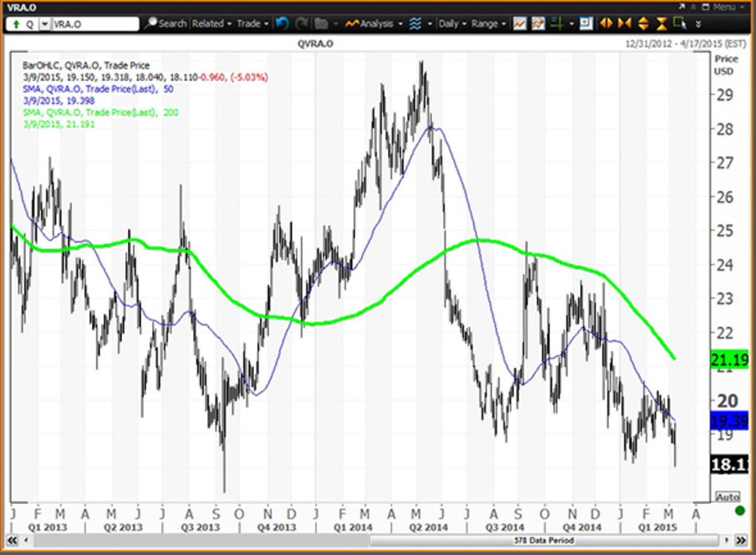Expand the crosshair tool dropdown arrow

(571, 24)
